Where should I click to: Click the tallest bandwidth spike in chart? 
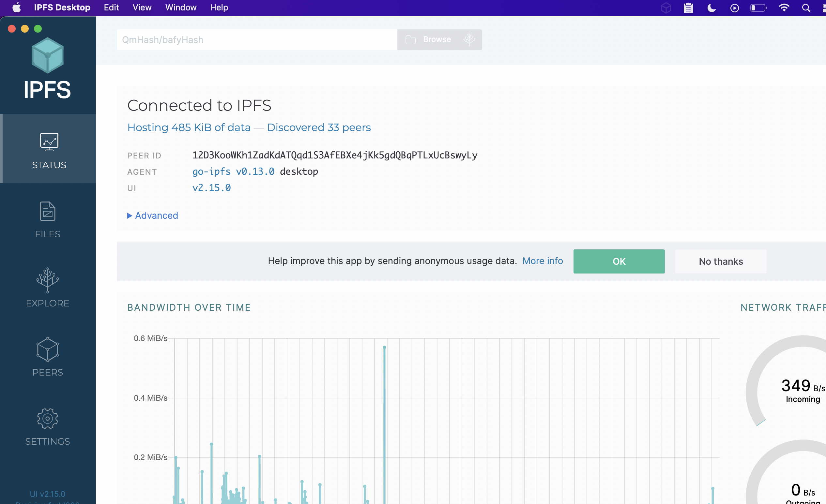click(385, 425)
